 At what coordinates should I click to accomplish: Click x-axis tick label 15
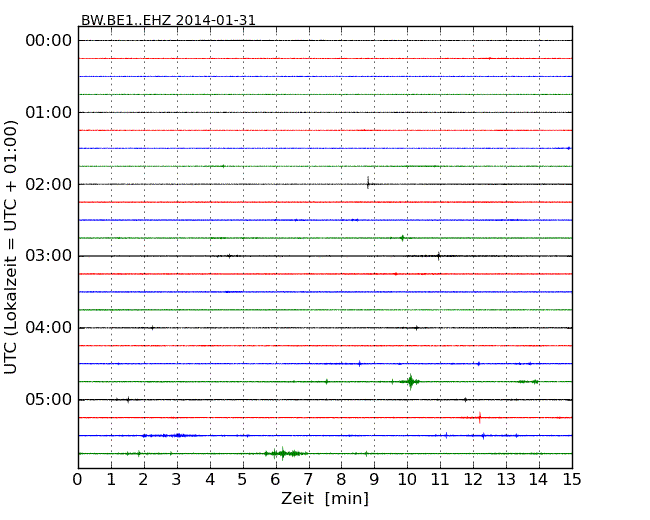click(572, 480)
